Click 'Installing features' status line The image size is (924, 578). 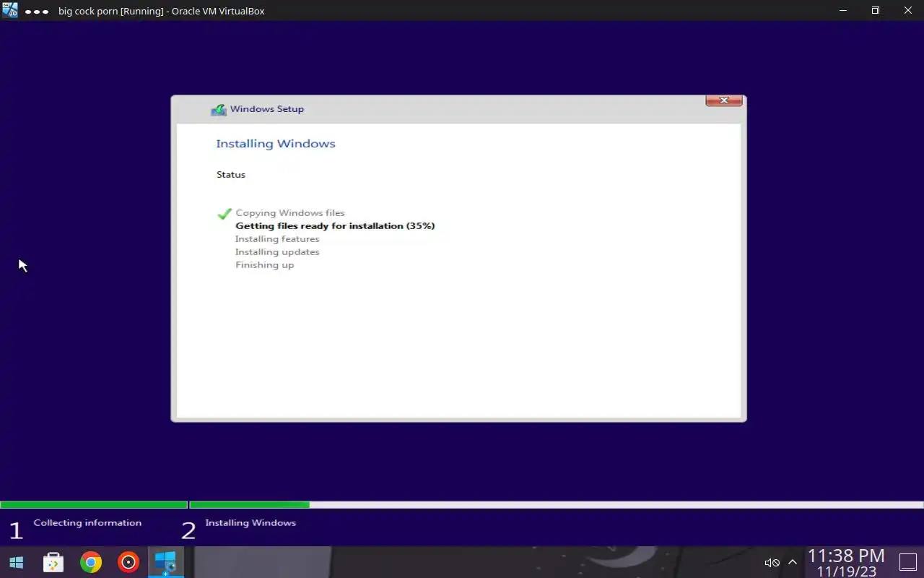tap(277, 239)
